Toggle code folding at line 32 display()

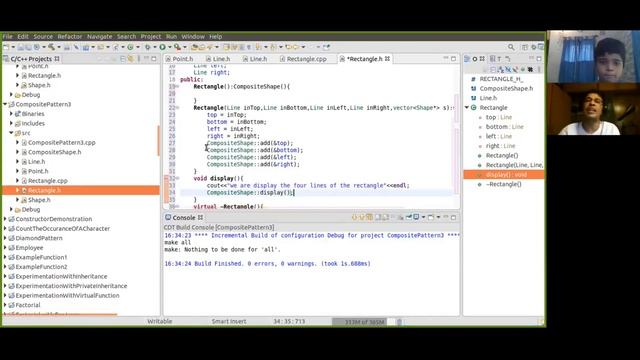pyautogui.click(x=177, y=178)
